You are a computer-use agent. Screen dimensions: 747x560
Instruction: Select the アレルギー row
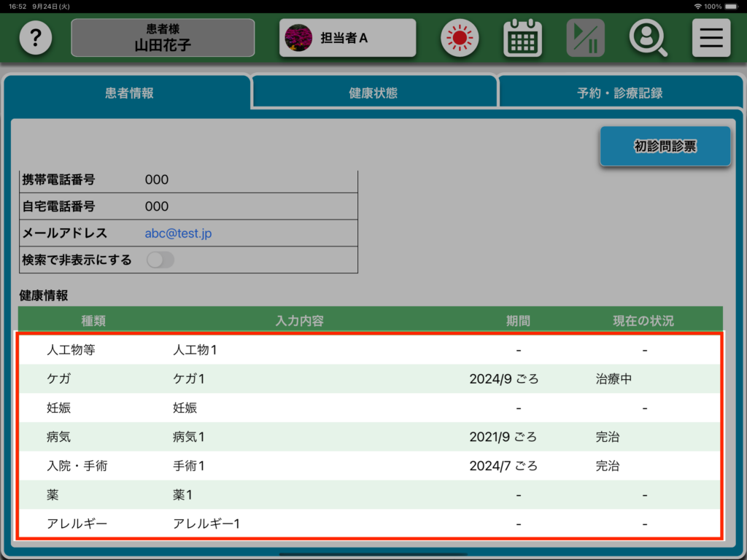tap(369, 524)
